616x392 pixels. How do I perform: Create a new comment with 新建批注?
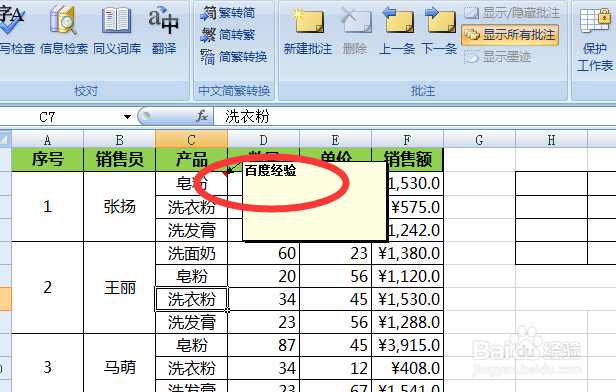tap(308, 31)
